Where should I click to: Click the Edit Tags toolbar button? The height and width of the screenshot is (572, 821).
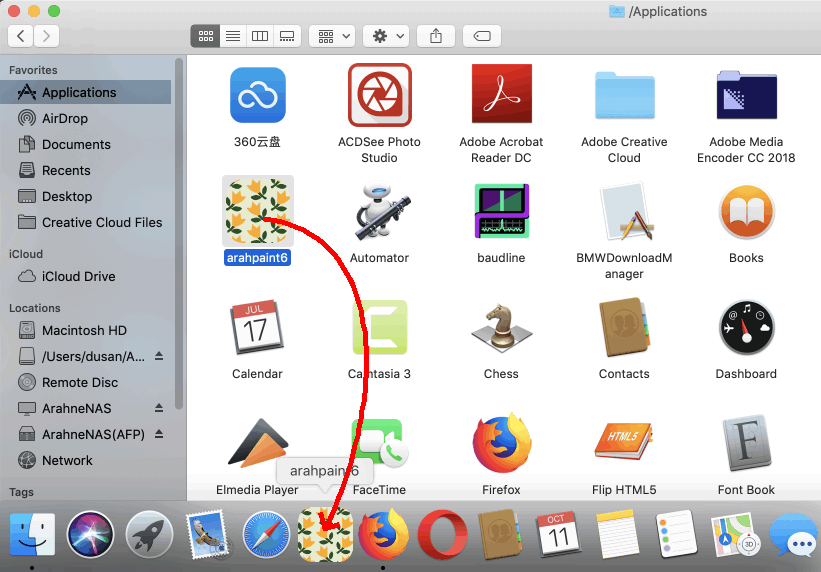click(482, 36)
